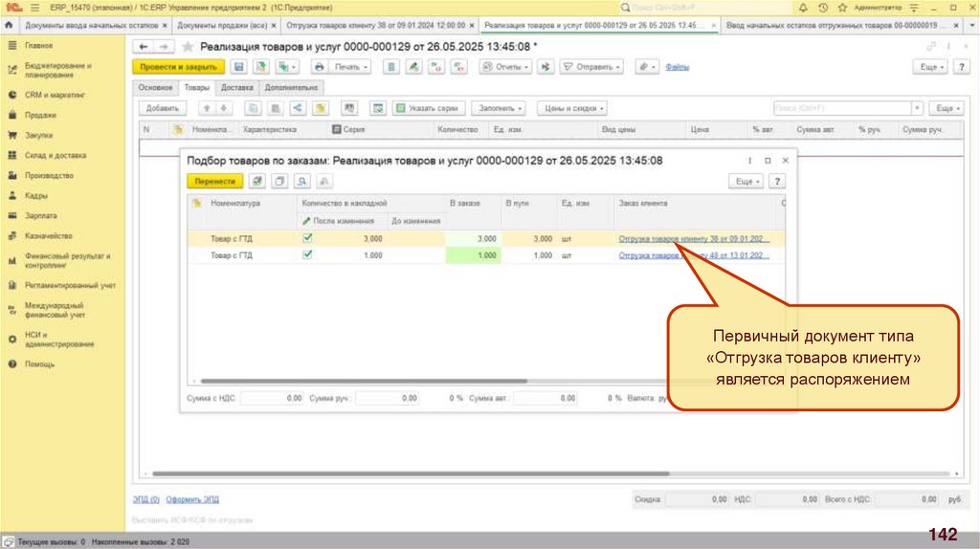Screen dimensions: 980x549
Task: Click the check-all icon in selection dialog
Action: (257, 181)
